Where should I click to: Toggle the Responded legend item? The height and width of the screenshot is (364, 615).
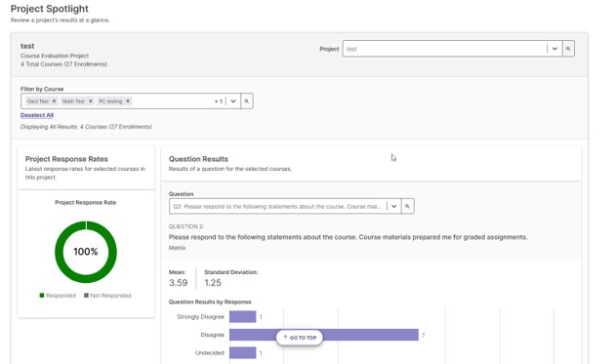pos(58,296)
